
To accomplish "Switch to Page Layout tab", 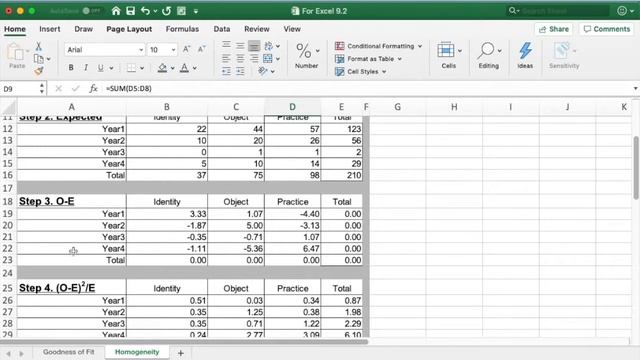I will [x=129, y=29].
